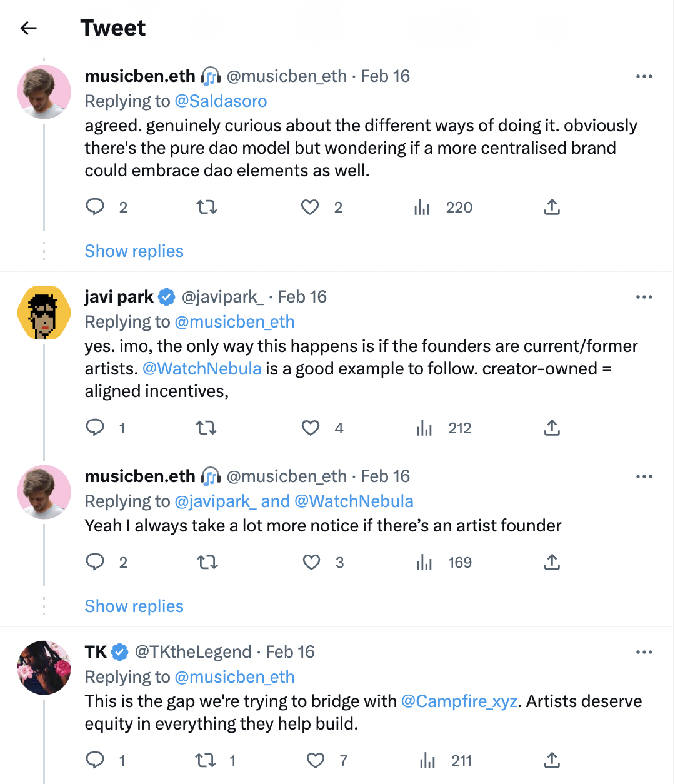Share TK's tweet via share icon

552,760
